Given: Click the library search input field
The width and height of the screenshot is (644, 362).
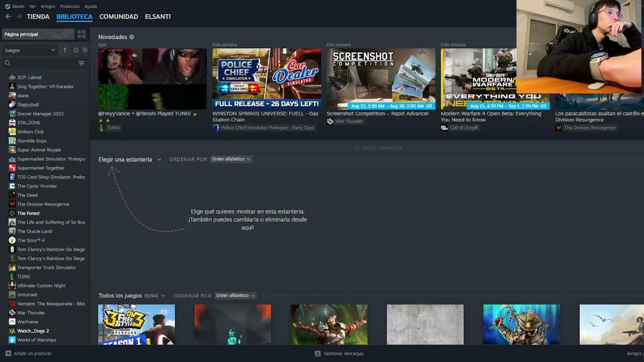Looking at the screenshot, I should [44, 63].
